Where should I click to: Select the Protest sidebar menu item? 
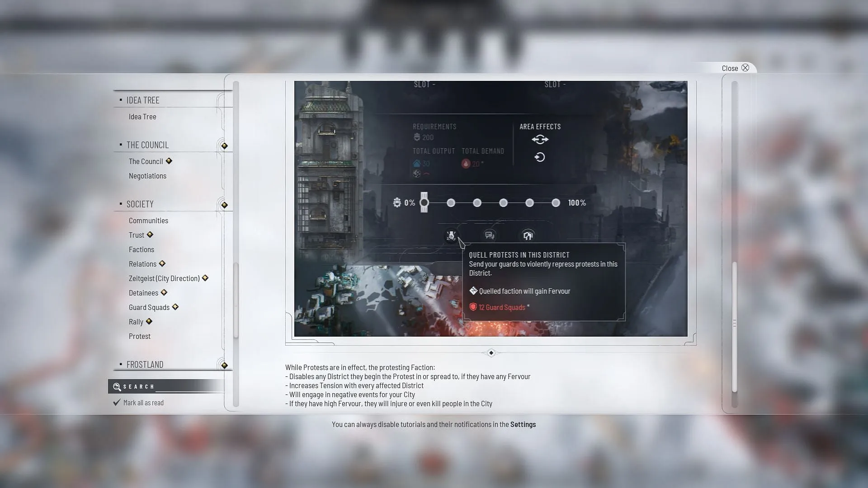[x=140, y=335]
